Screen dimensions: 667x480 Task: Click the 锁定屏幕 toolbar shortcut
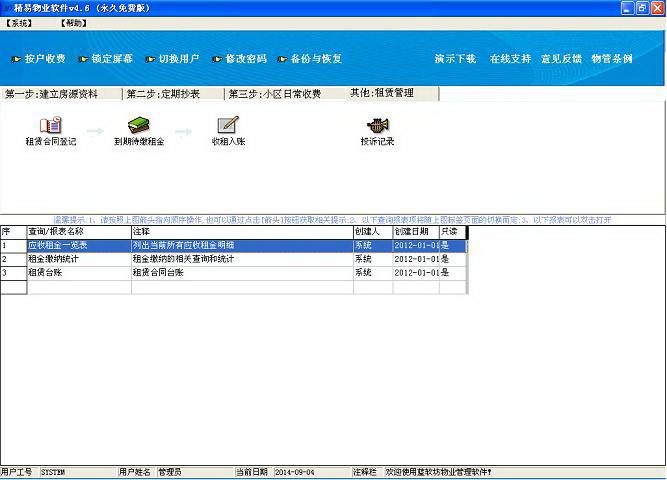pyautogui.click(x=106, y=59)
